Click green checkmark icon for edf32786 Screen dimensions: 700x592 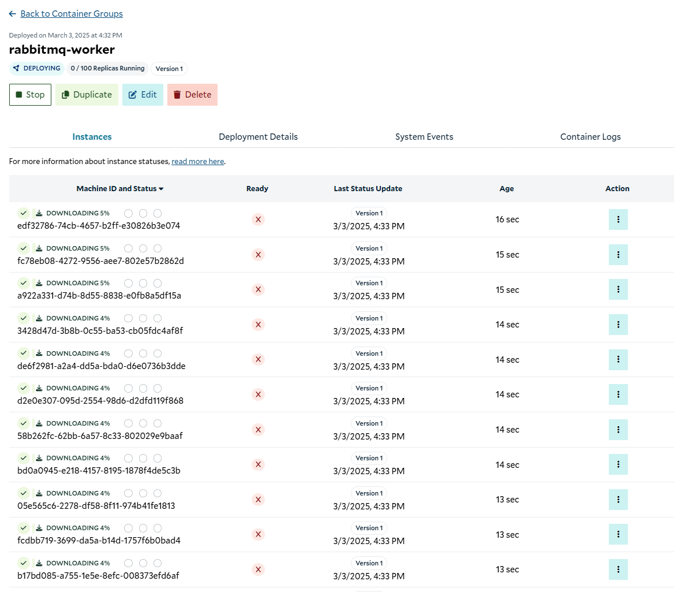click(x=24, y=213)
